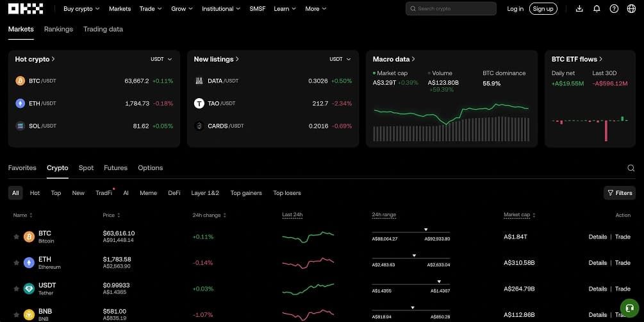Screen dimensions: 644x322
Task: Expand the Learn menu
Action: (285, 8)
